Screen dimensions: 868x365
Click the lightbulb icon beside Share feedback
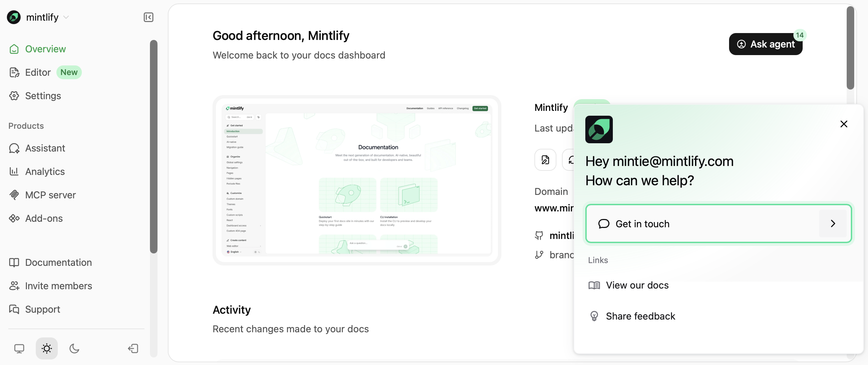(594, 316)
